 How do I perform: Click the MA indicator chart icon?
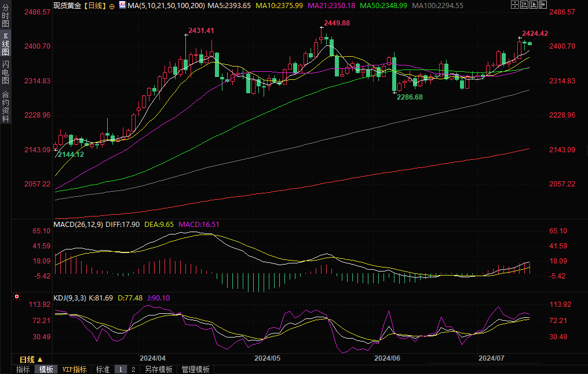(x=122, y=5)
